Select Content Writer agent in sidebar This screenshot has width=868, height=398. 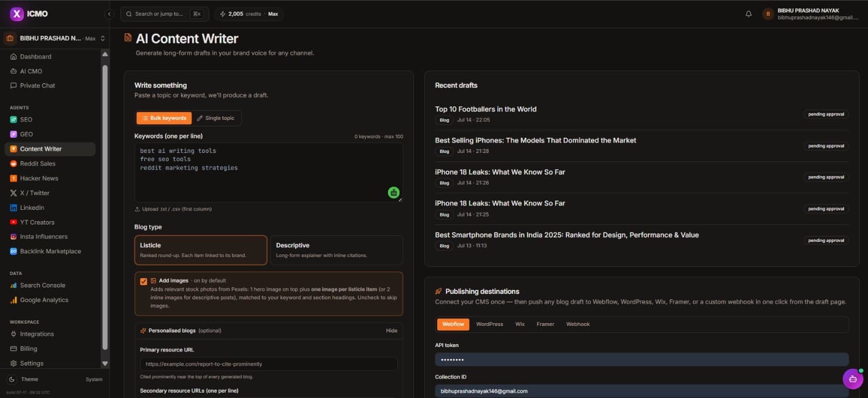point(50,149)
